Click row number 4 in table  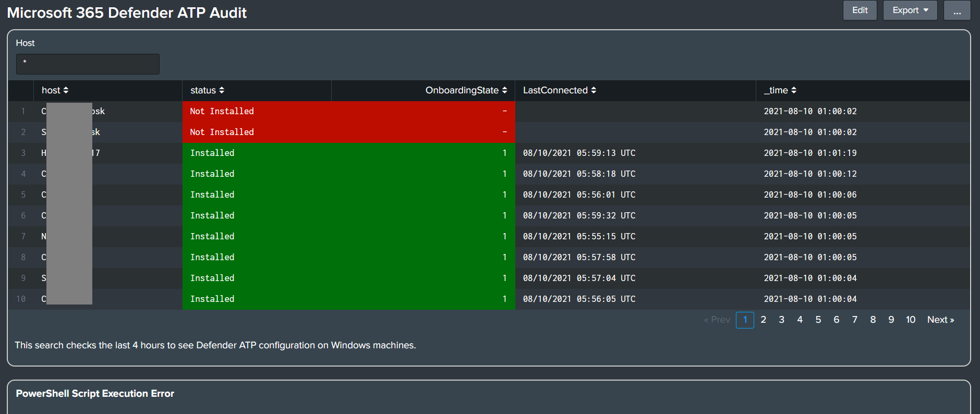pos(23,174)
